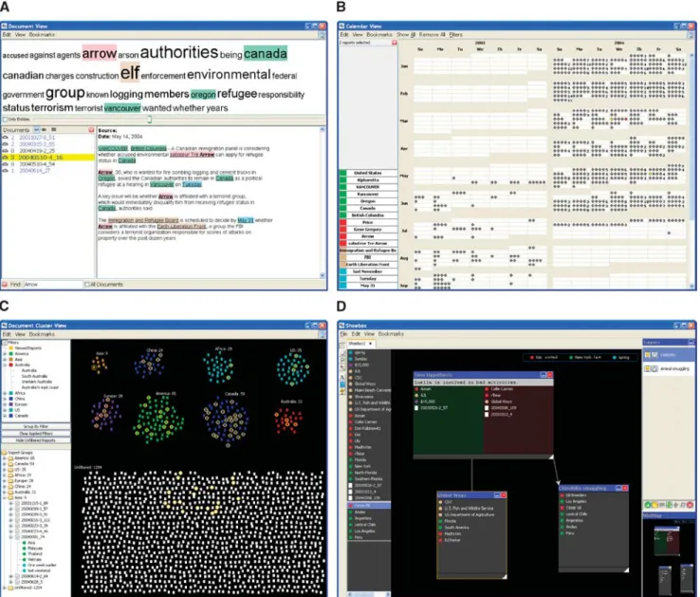Screen dimensions: 700x597
Task: Close the Global Ways panel
Action: (x=504, y=495)
